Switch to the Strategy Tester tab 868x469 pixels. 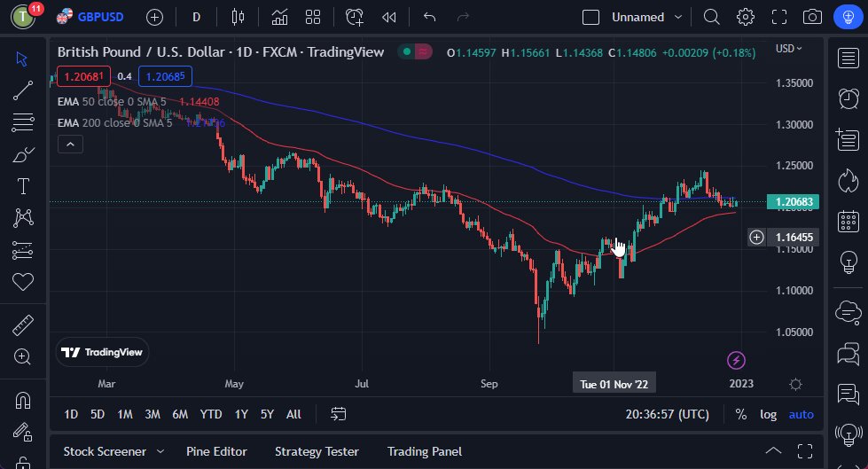coord(317,451)
